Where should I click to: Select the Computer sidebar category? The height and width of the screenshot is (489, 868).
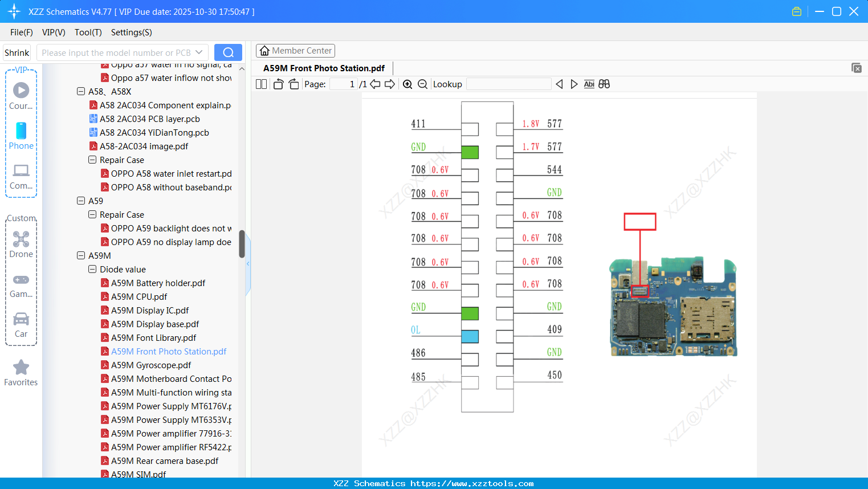[21, 176]
